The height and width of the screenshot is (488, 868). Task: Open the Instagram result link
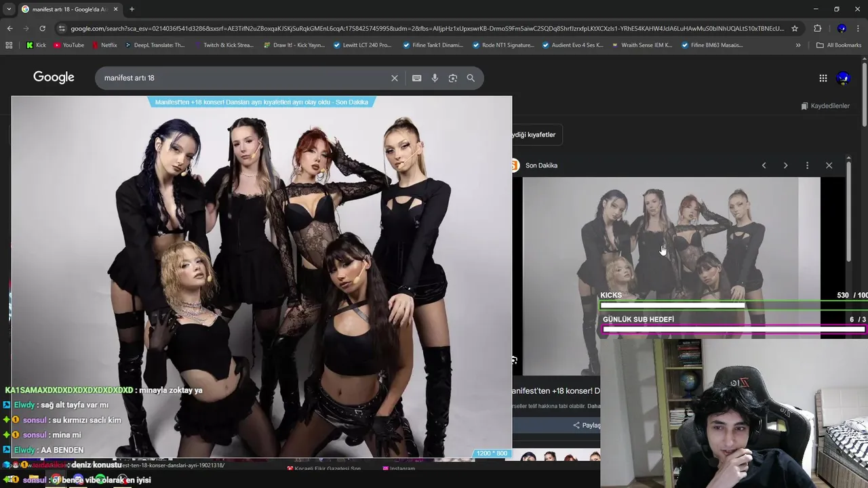point(399,468)
